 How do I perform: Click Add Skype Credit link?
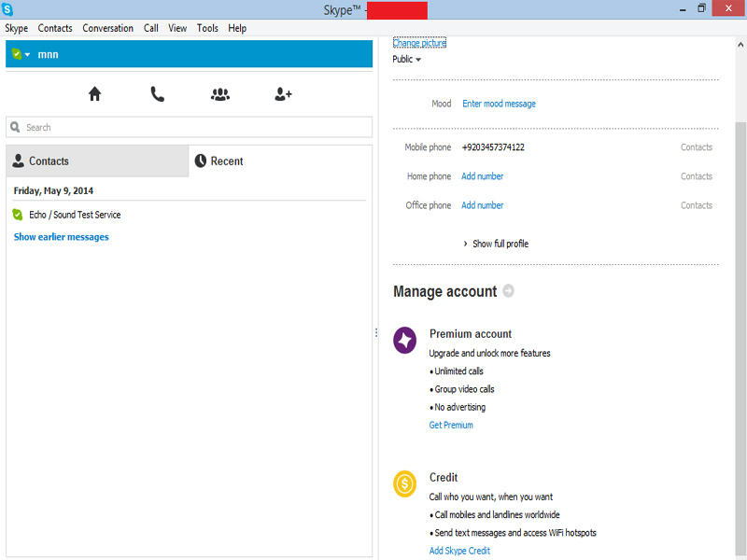[x=459, y=551]
